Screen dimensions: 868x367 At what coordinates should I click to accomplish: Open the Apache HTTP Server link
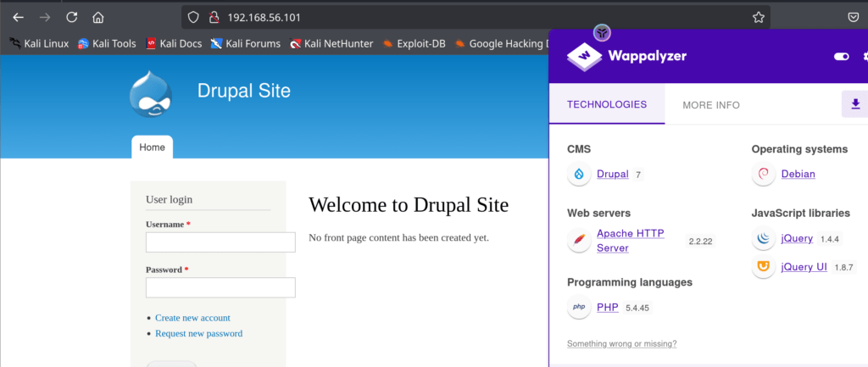(631, 241)
